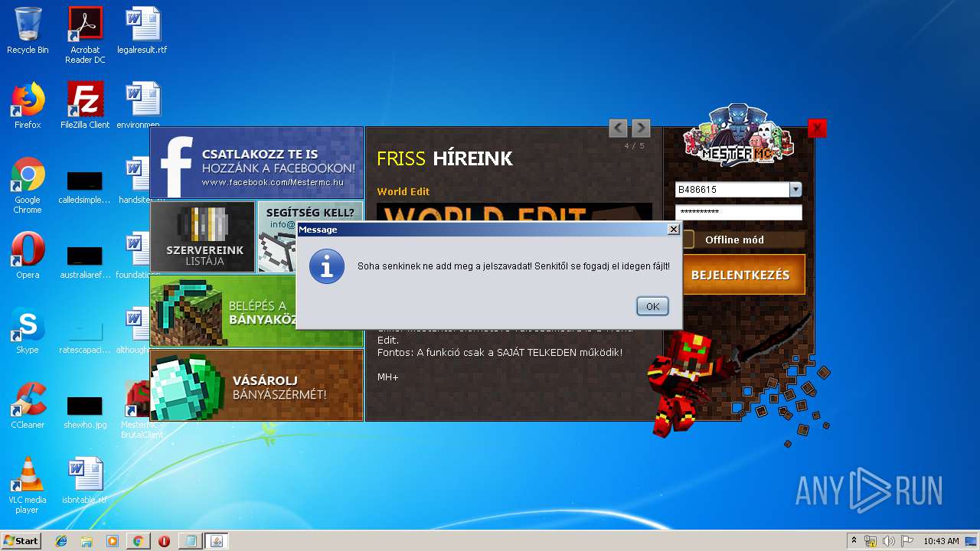980x551 pixels.
Task: Open Chrome from the taskbar
Action: pos(138,541)
